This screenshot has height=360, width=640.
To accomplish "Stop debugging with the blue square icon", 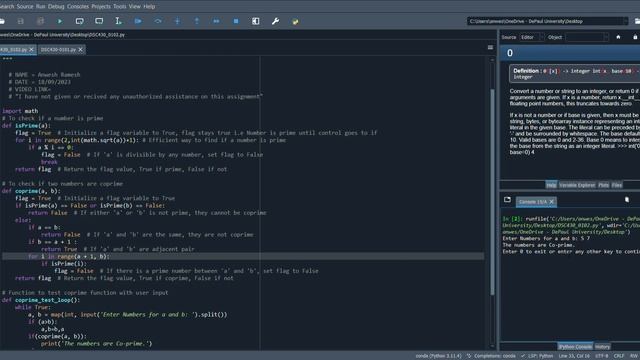I will click(236, 21).
